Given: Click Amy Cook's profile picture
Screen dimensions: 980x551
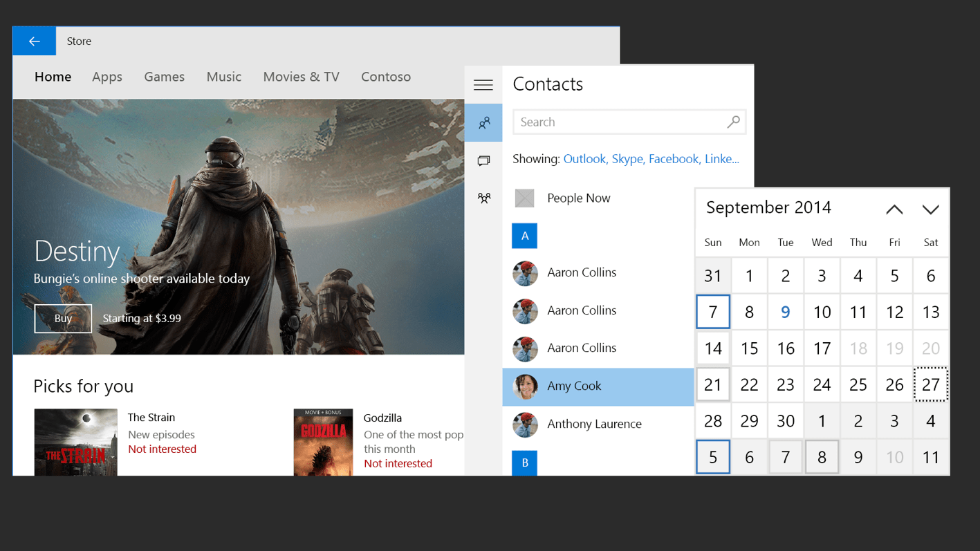Looking at the screenshot, I should tap(525, 386).
